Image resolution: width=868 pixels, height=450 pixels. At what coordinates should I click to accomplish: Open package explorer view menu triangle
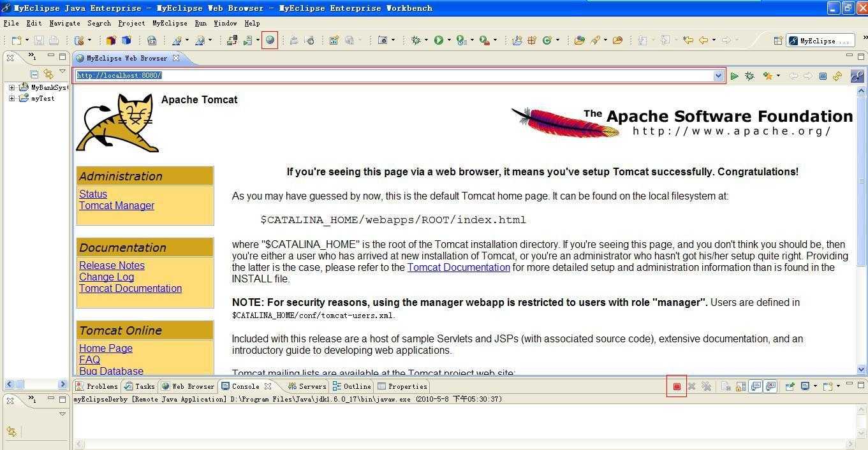click(63, 72)
